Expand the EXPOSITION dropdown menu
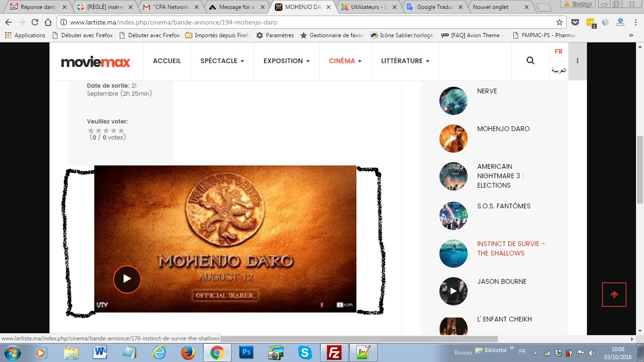The width and height of the screenshot is (644, 362). (x=286, y=61)
